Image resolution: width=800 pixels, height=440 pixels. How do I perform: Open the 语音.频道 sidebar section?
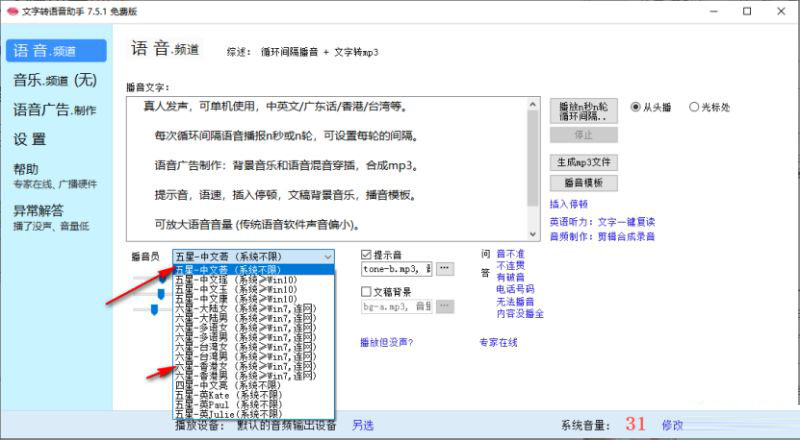pyautogui.click(x=56, y=51)
